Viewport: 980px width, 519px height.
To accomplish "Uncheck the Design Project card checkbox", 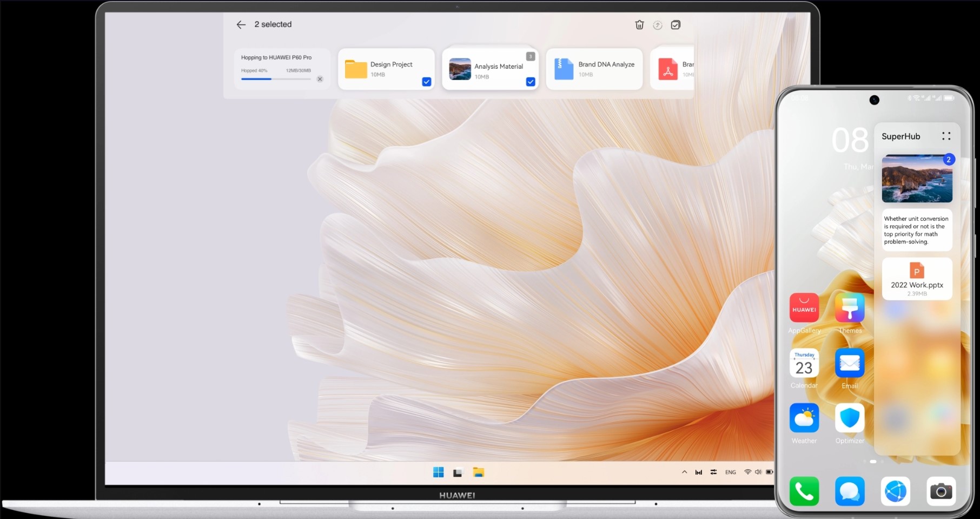I will tap(427, 82).
